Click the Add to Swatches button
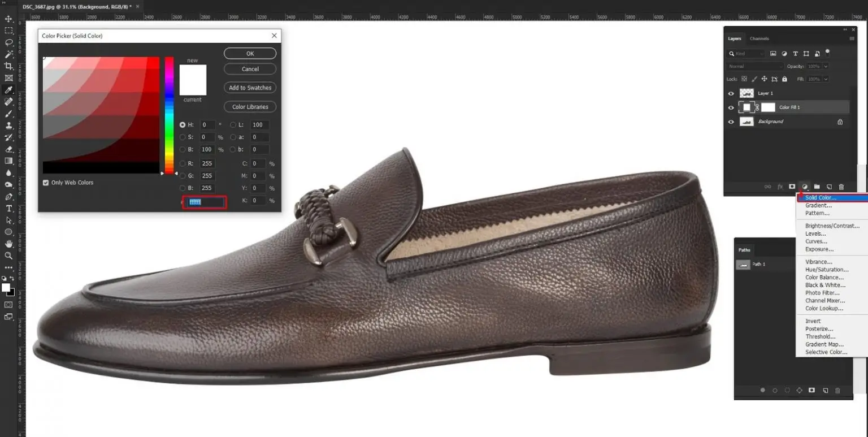Image resolution: width=868 pixels, height=437 pixels. click(250, 88)
